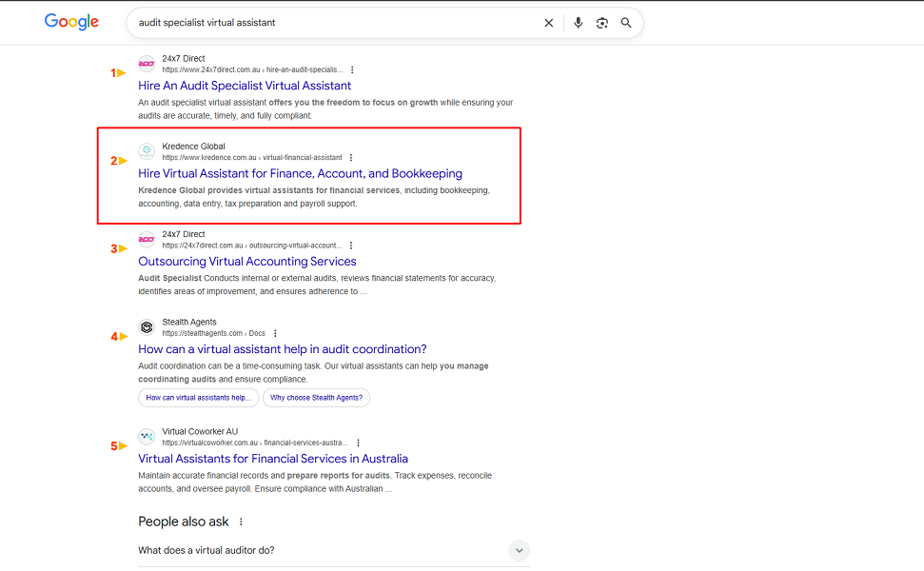
Task: Click the Virtual Coworker AU favicon
Action: [147, 437]
